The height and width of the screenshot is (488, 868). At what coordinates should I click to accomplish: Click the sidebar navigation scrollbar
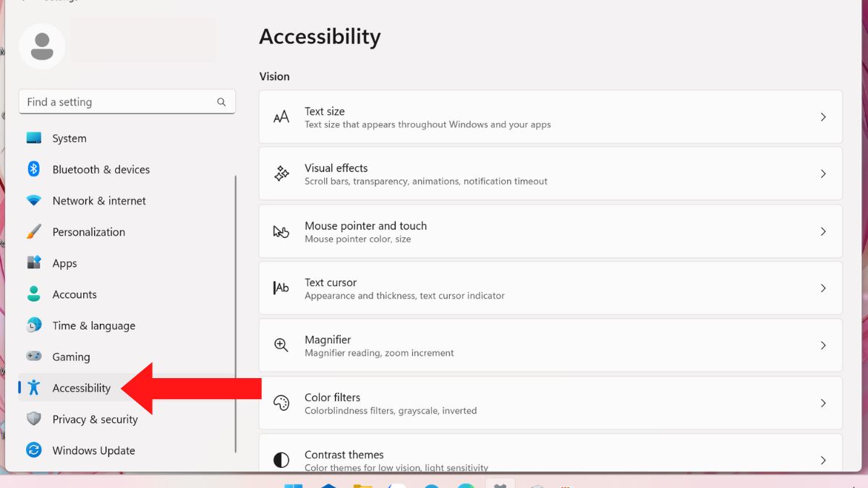[235, 314]
